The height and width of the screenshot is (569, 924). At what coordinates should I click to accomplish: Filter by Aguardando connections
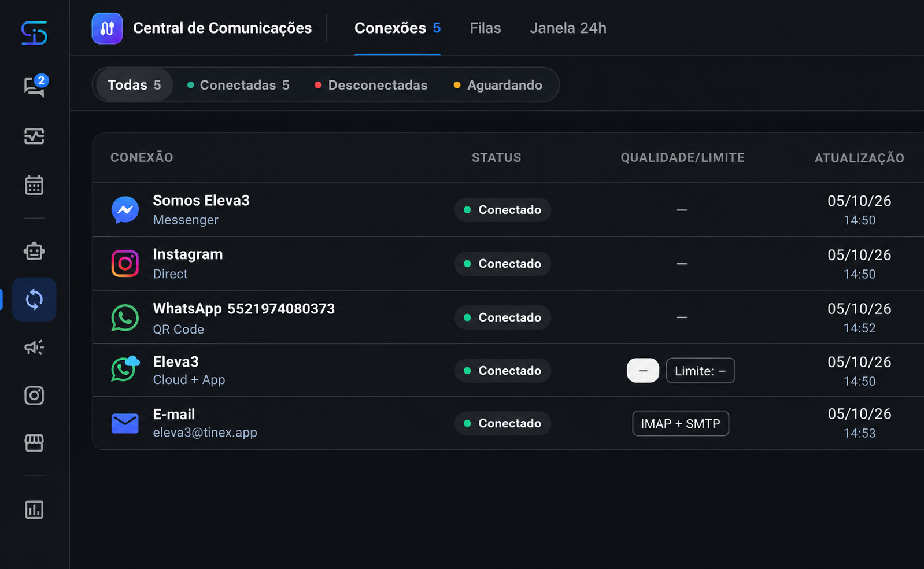pyautogui.click(x=498, y=85)
